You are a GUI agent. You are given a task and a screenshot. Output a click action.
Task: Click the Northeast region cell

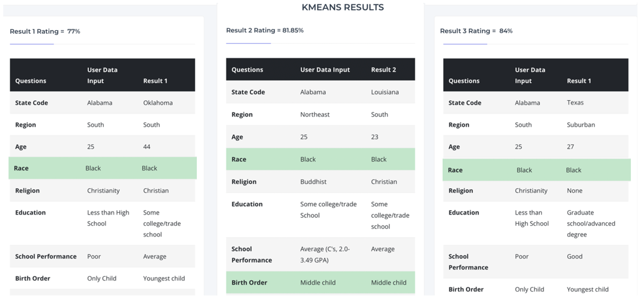point(315,114)
